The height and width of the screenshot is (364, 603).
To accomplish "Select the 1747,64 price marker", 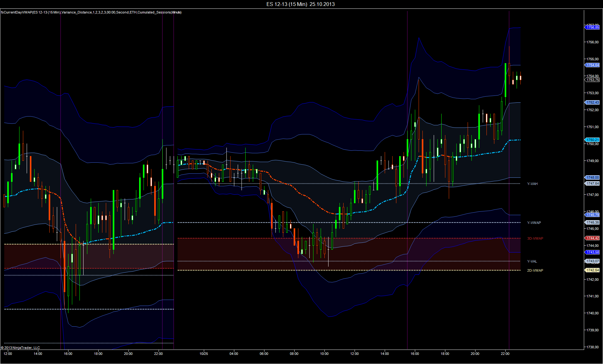I will [x=592, y=184].
